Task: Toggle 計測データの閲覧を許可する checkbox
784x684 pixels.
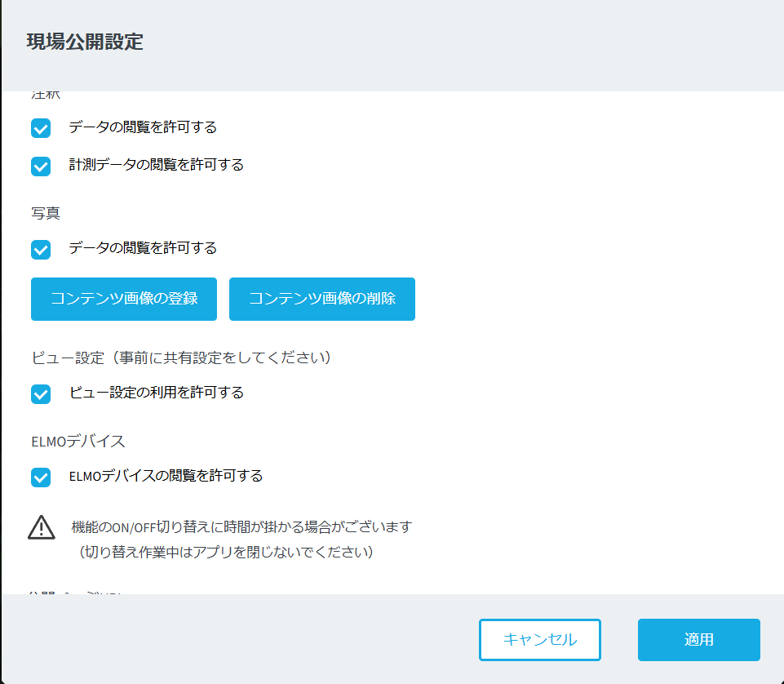Action: (x=41, y=166)
